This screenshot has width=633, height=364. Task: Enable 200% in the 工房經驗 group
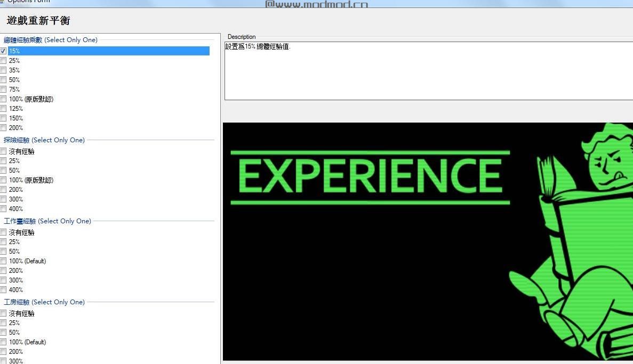point(3,352)
